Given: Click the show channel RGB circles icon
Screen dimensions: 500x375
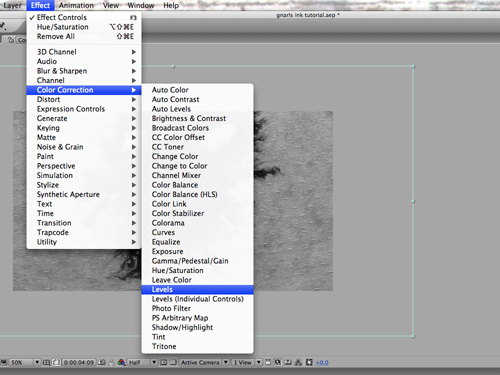Looking at the screenshot, I should coord(121,362).
